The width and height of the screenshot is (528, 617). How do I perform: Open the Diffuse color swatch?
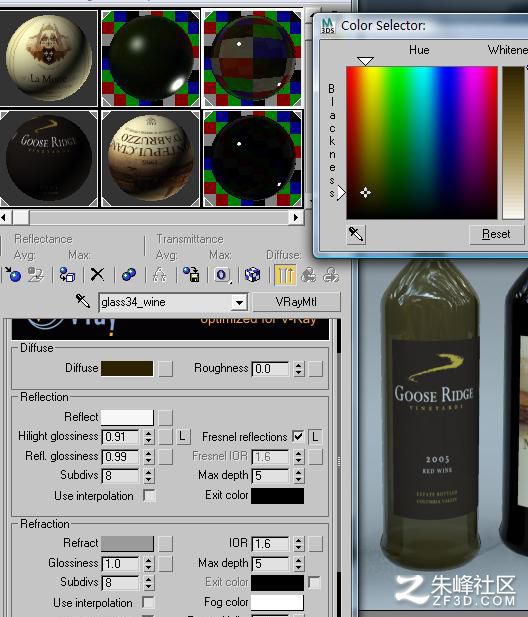[127, 369]
